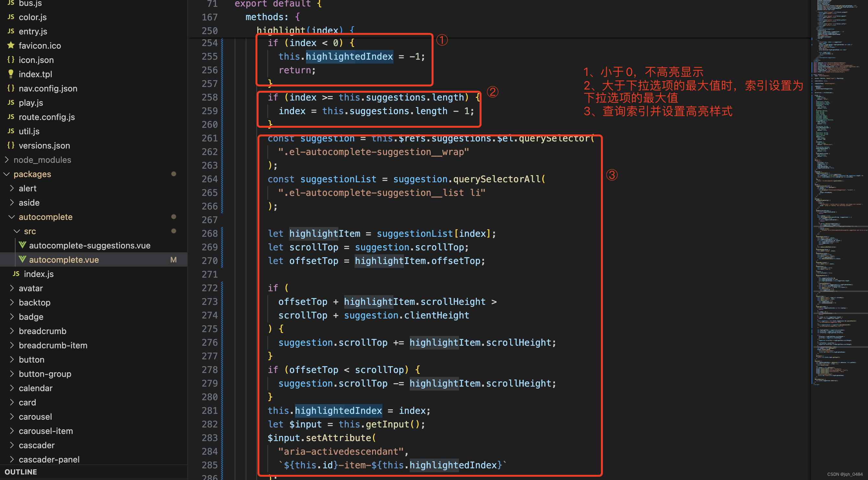The width and height of the screenshot is (868, 480).
Task: Collapse the src folder
Action: point(17,231)
